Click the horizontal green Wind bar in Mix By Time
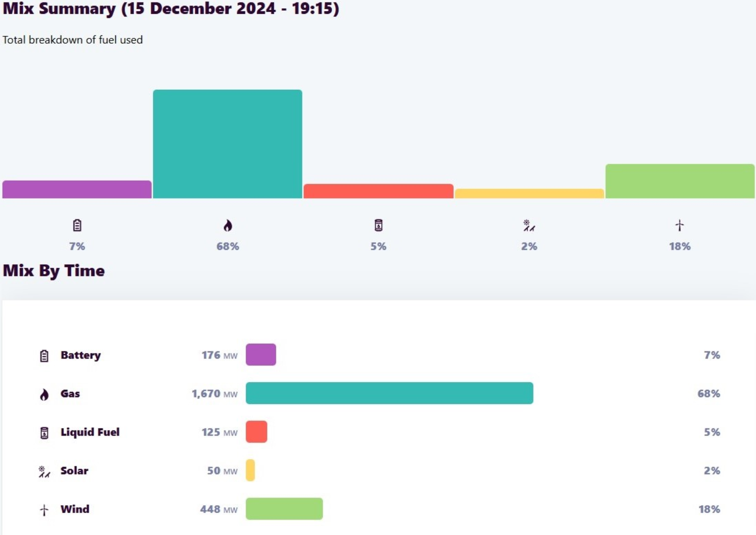This screenshot has width=756, height=535. coord(284,508)
